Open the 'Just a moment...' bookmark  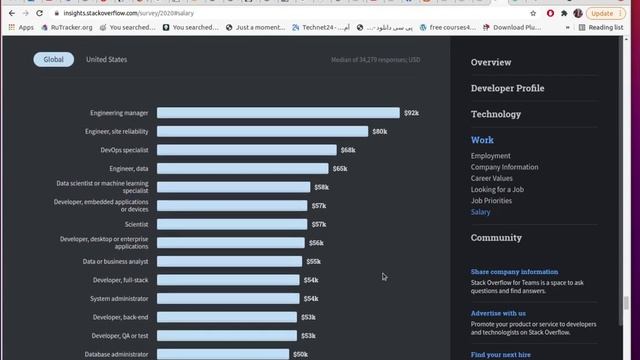256,27
